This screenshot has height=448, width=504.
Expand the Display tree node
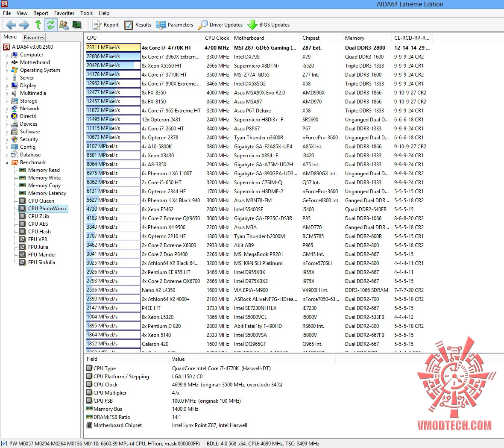tap(7, 86)
